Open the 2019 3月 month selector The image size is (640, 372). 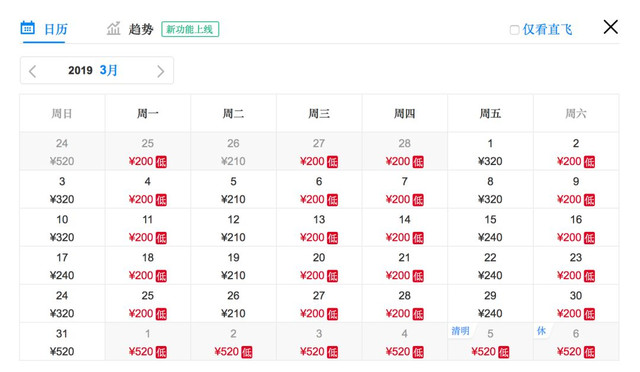point(93,70)
